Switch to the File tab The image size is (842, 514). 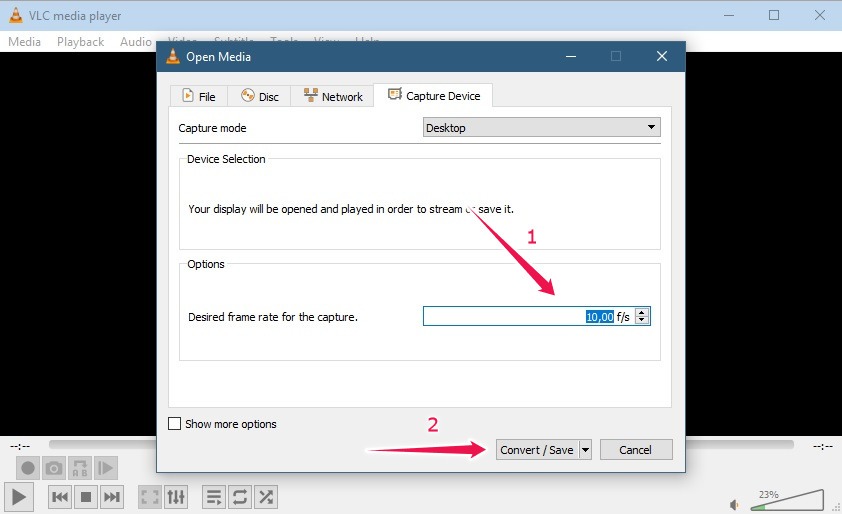coord(199,96)
